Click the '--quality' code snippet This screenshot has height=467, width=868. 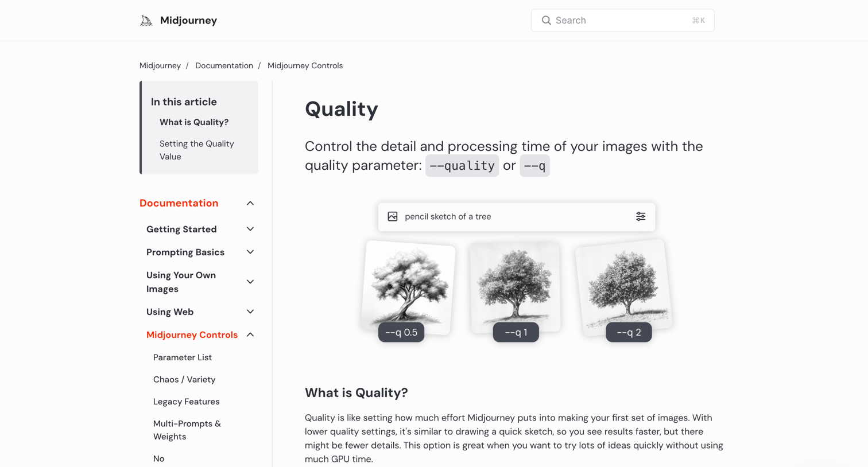coord(462,166)
